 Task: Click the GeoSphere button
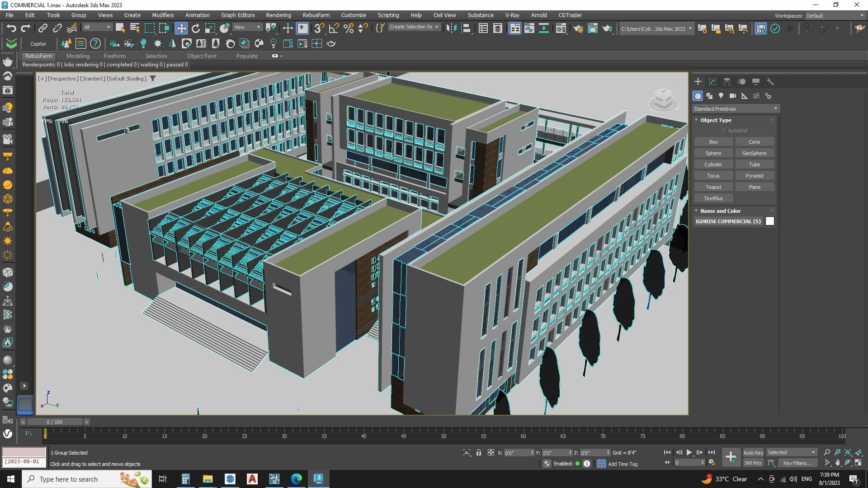pyautogui.click(x=754, y=153)
